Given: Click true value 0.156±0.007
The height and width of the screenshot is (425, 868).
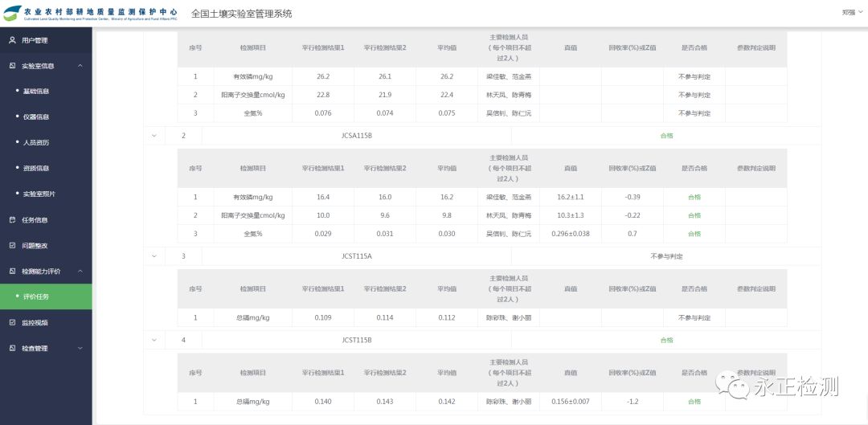Looking at the screenshot, I should click(570, 401).
